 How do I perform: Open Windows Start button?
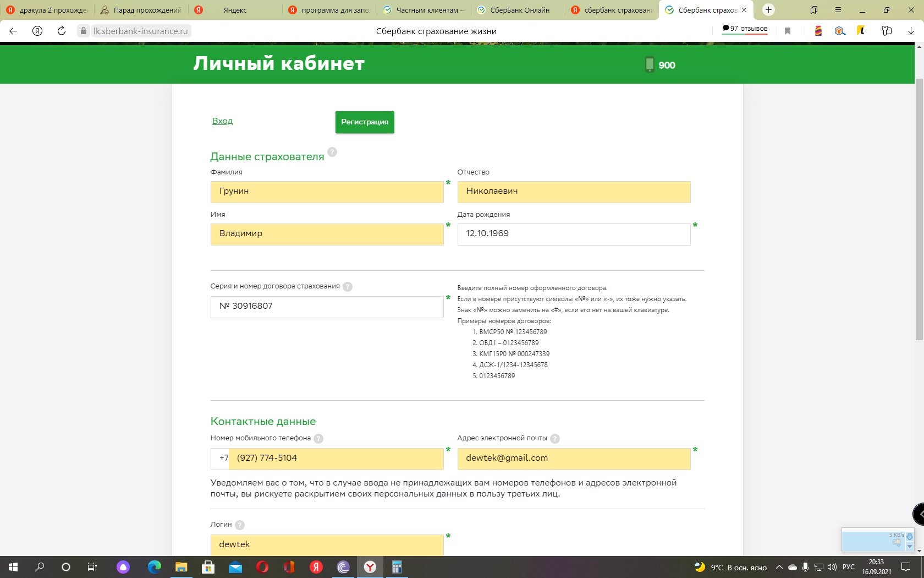(x=13, y=567)
